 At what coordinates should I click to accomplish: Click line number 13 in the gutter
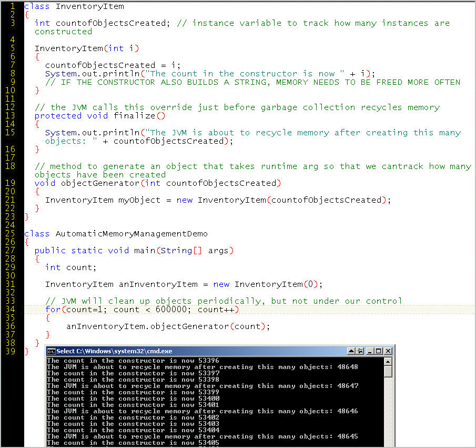[10, 115]
